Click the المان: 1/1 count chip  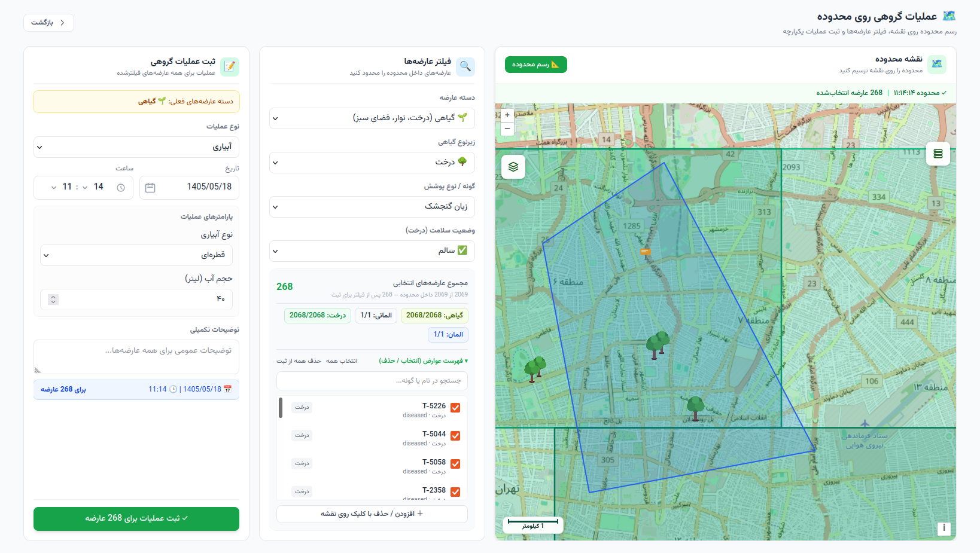(x=448, y=335)
